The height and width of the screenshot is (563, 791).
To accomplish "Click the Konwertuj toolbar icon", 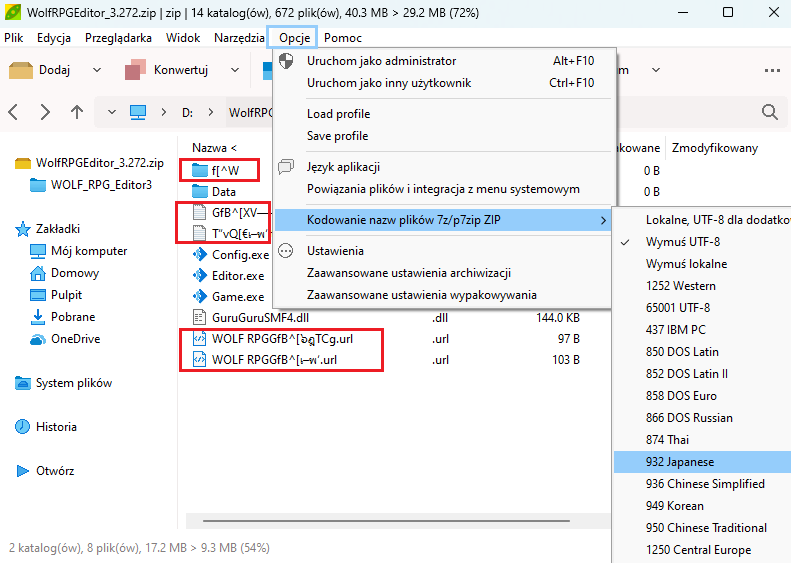I will (136, 70).
